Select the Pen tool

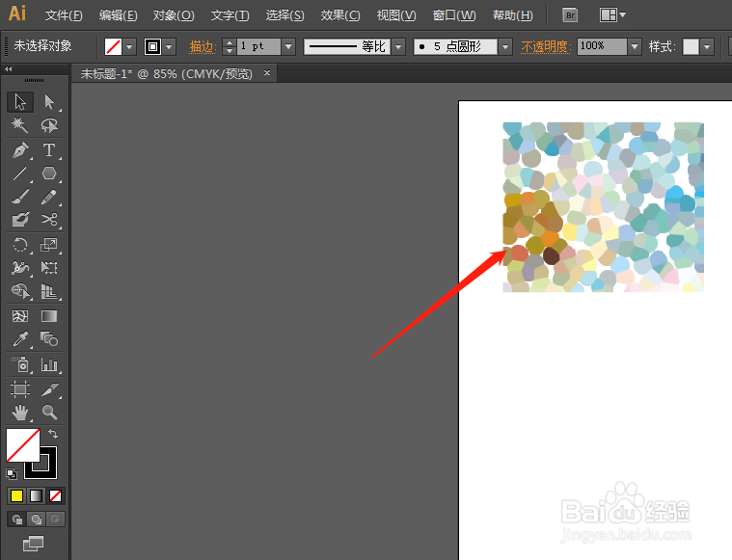20,150
